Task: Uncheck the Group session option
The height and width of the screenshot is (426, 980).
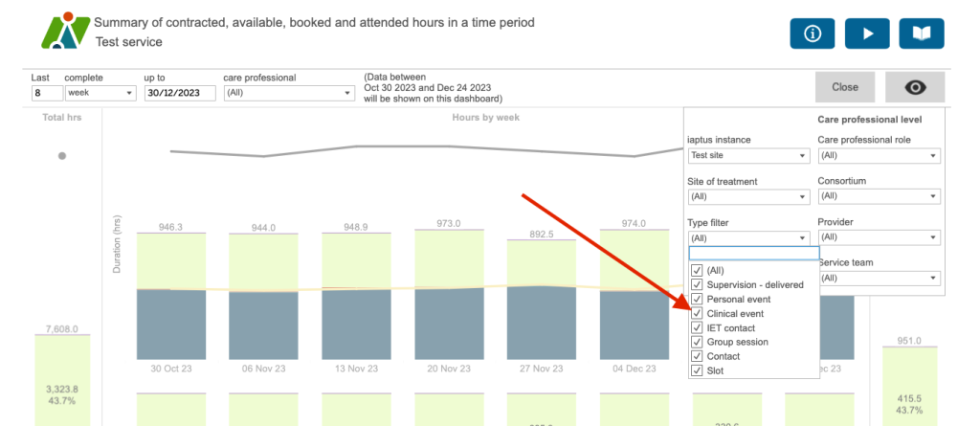Action: [x=697, y=342]
